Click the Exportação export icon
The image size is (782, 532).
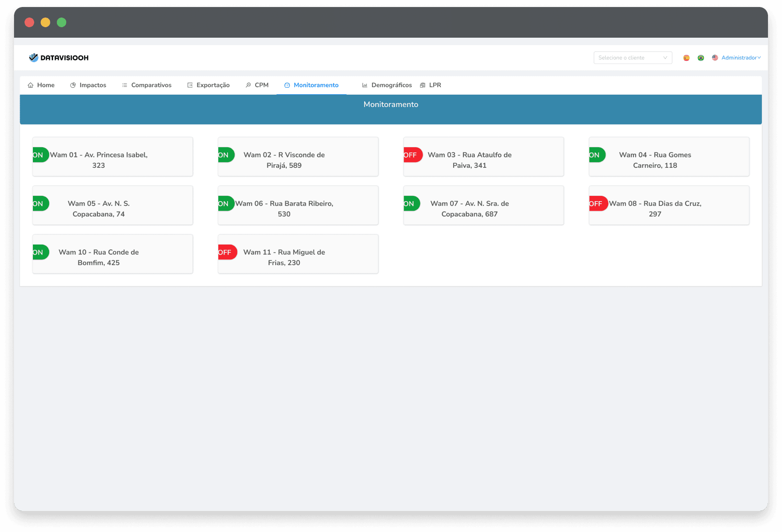click(190, 85)
